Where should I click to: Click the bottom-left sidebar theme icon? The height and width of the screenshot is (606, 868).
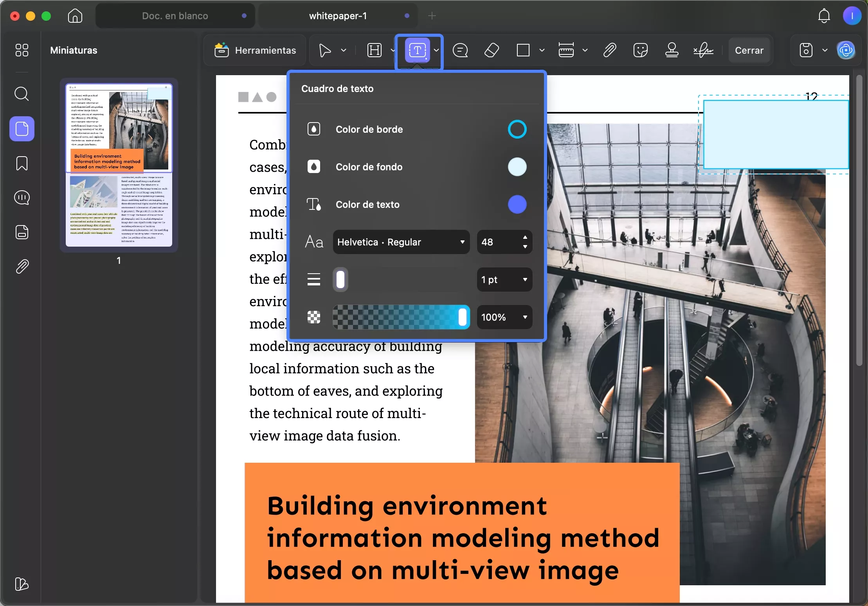(22, 584)
